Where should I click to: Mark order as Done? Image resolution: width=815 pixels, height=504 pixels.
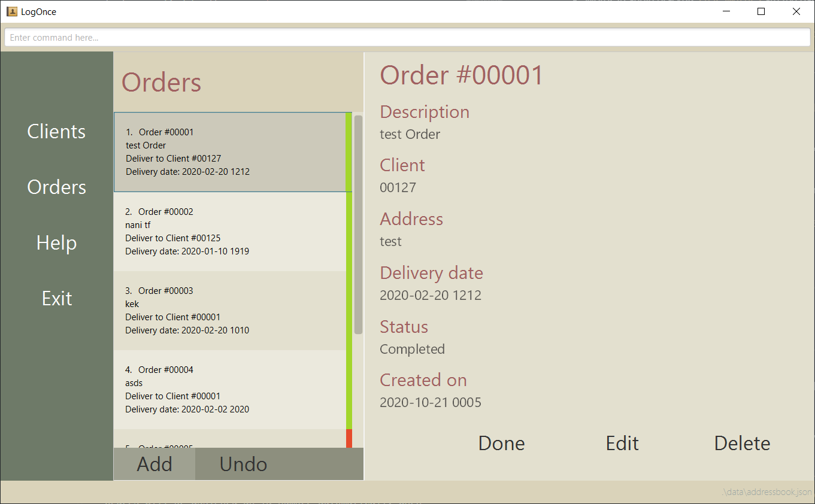coord(501,443)
